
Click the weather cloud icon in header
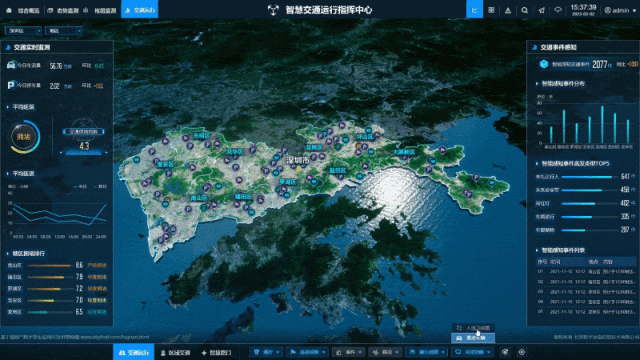pyautogui.click(x=558, y=10)
